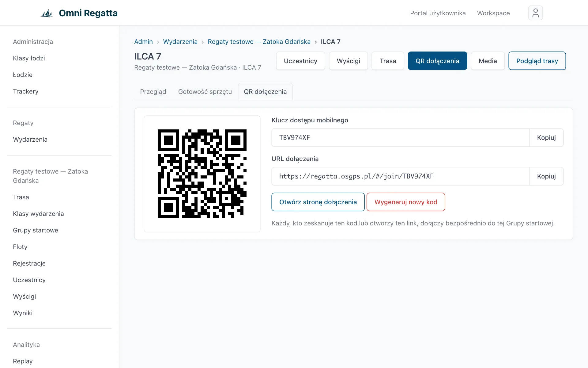Click the URL dołączenia field

coord(400,176)
